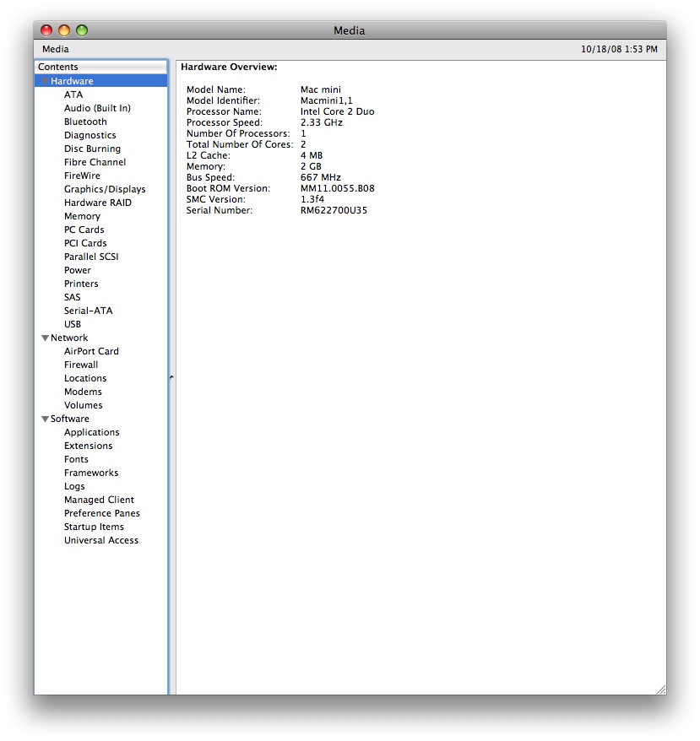Open Volumes under Network
700x741 pixels.
(x=84, y=405)
